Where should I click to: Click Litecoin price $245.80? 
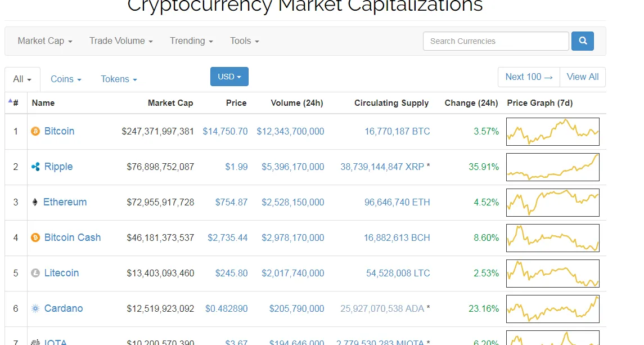click(231, 272)
